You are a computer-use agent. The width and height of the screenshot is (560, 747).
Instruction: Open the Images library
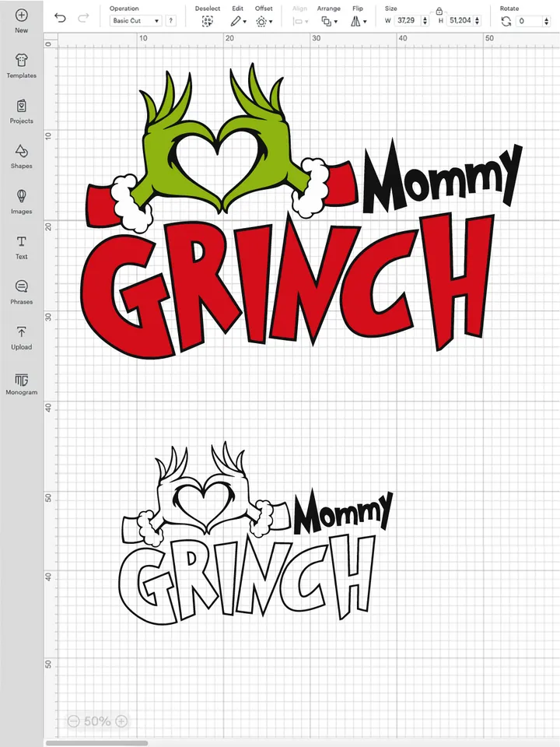click(21, 196)
